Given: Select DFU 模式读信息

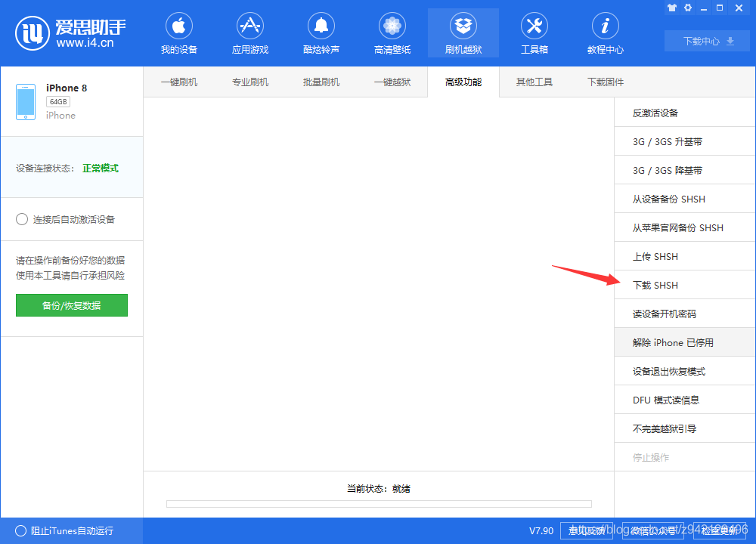Looking at the screenshot, I should pyautogui.click(x=685, y=400).
